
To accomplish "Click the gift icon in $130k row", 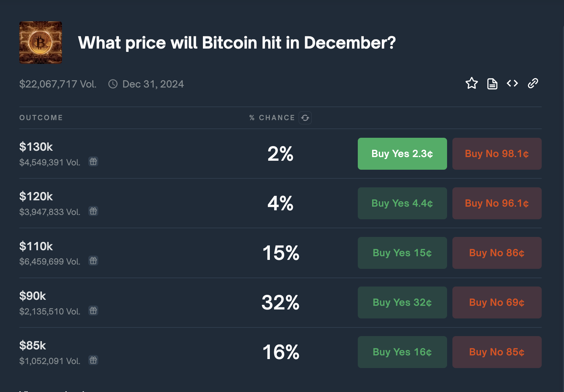I will click(93, 161).
